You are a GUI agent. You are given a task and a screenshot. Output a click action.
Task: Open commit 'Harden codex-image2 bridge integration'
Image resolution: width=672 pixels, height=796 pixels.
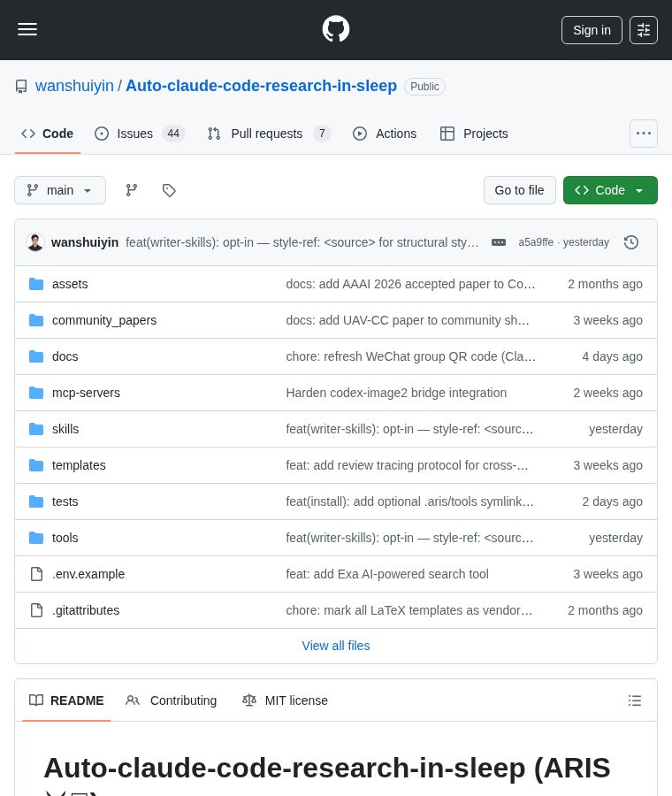[396, 393]
